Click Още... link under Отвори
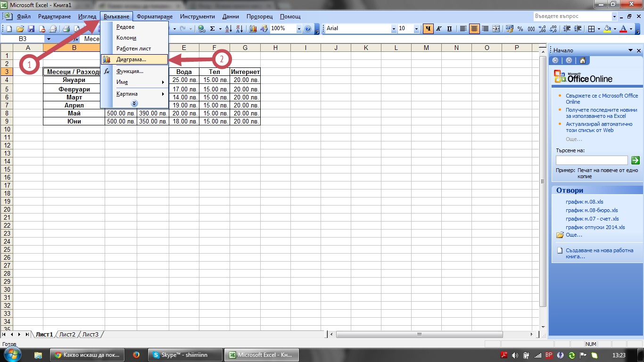The height and width of the screenshot is (362, 644). (574, 235)
